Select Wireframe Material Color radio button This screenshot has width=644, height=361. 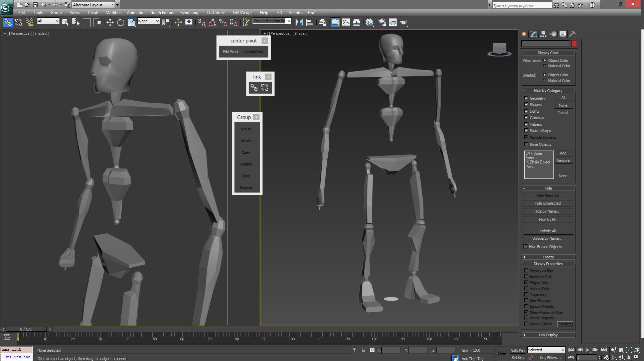tap(545, 66)
